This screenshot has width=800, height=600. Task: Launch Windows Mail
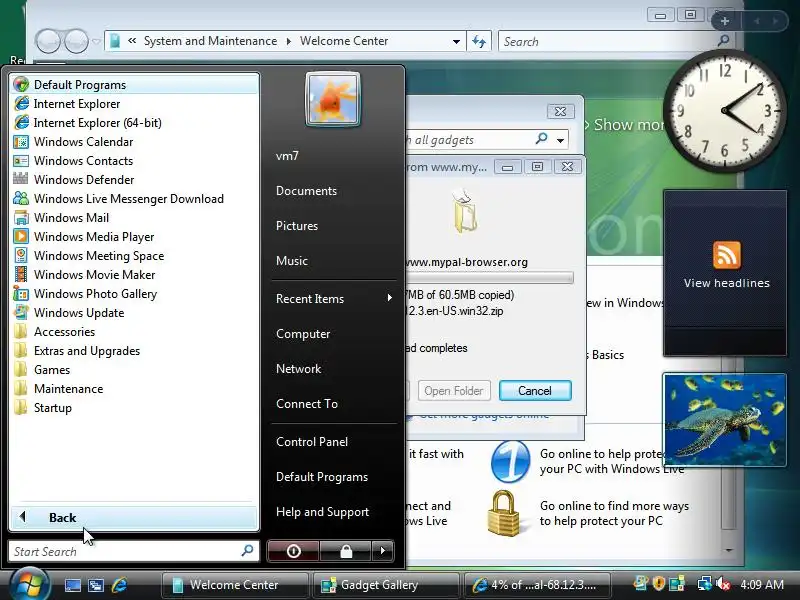[135, 217]
